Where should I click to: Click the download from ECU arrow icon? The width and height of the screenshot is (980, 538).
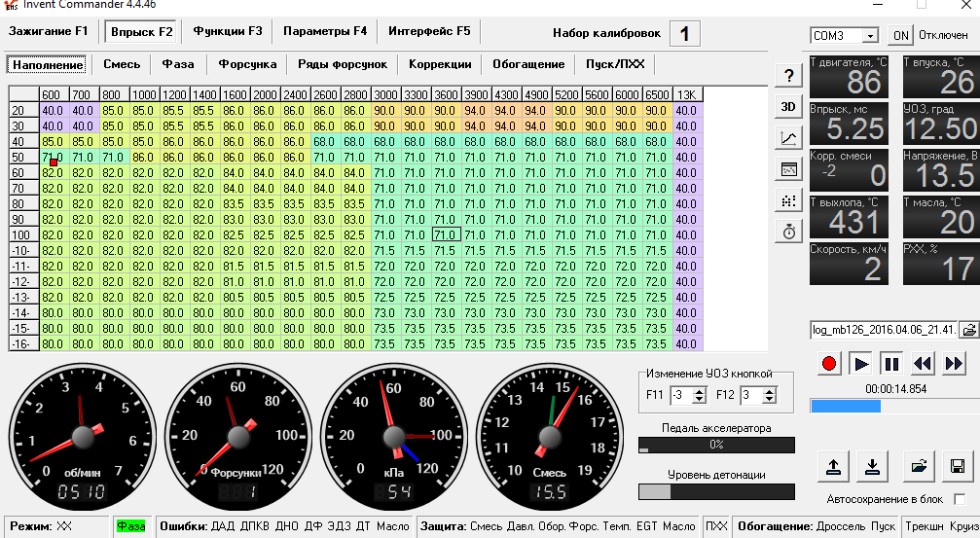click(x=873, y=466)
